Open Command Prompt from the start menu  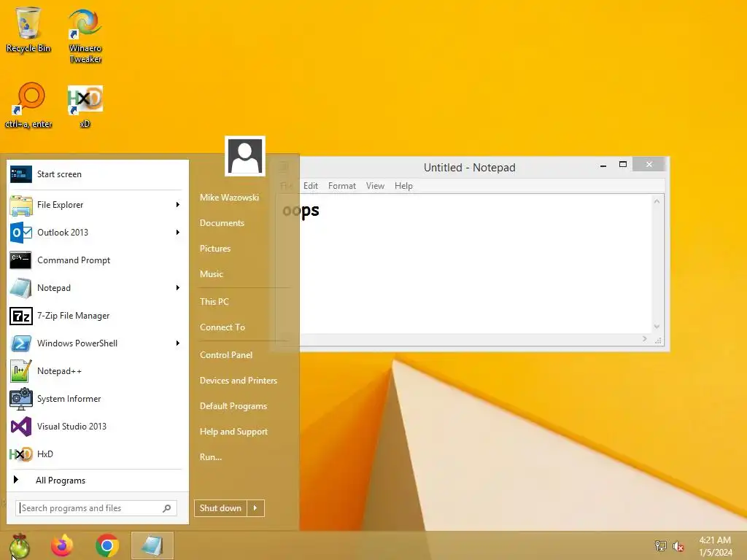click(x=96, y=260)
